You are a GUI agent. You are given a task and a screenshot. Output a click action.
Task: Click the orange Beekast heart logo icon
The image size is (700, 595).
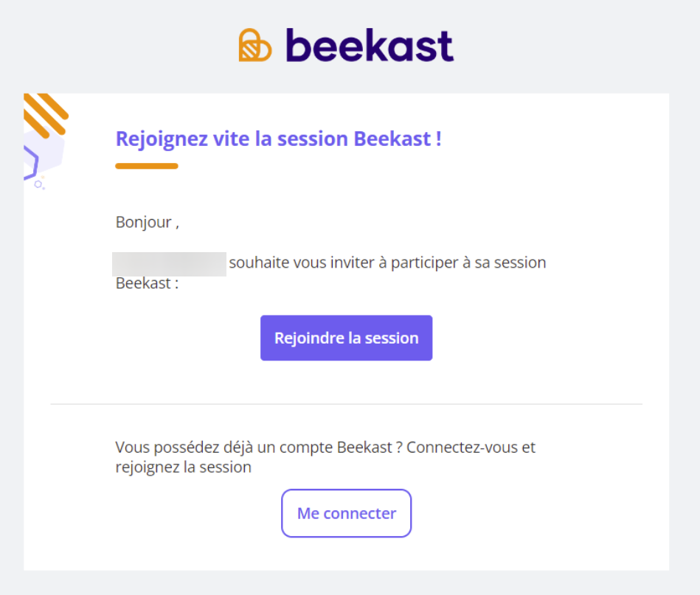click(255, 45)
